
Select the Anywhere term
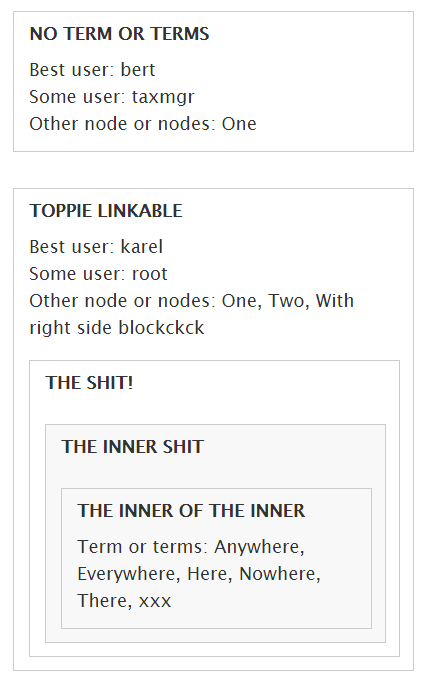257,547
